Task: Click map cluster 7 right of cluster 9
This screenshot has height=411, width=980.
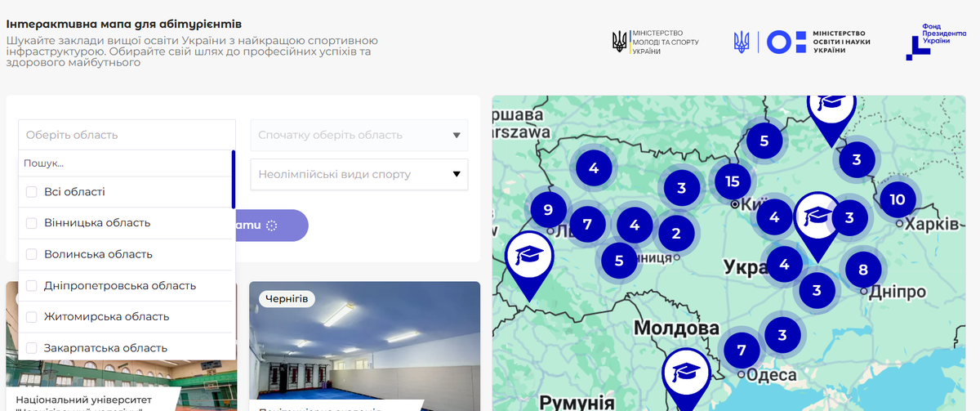Action: pos(587,222)
